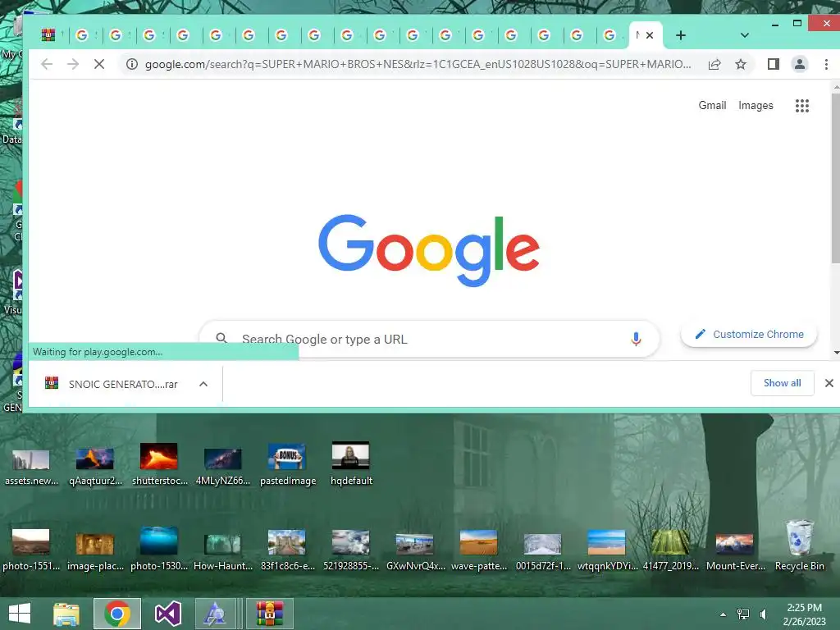
Task: Open the Chrome side panel
Action: tap(773, 64)
